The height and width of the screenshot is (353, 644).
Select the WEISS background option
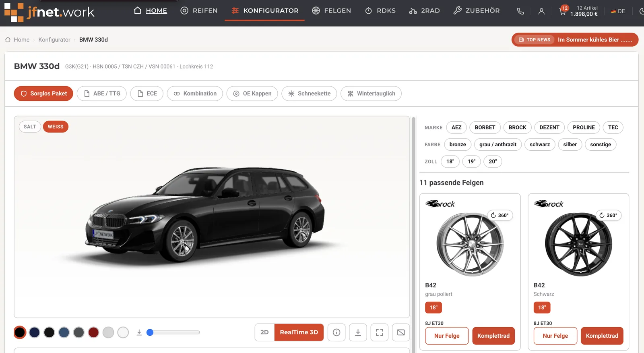[56, 127]
